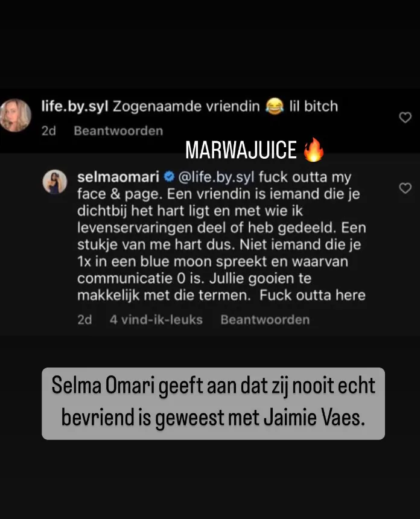The image size is (420, 519).
Task: Tap the fire emoji beside MARWAJUICE
Action: 314,150
